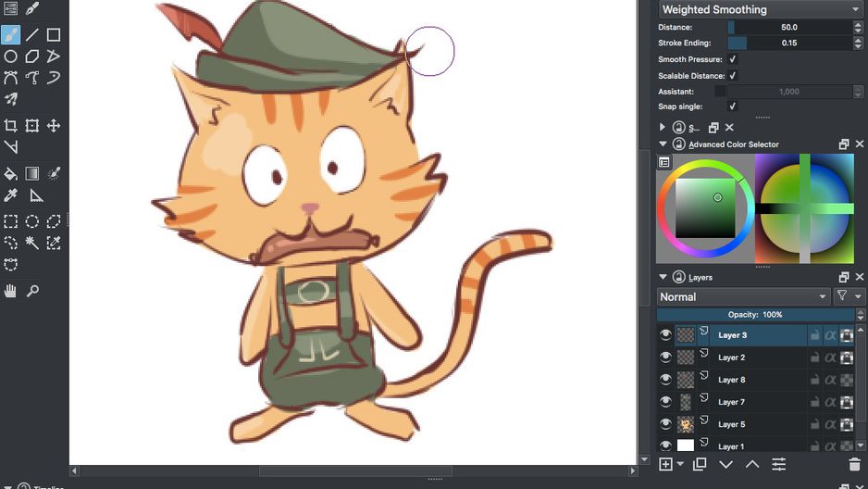This screenshot has height=489, width=868.
Task: Select the Gradient tool
Action: 32,174
